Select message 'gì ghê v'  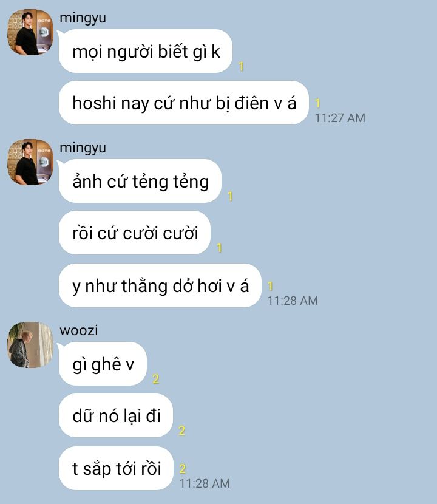pos(103,364)
